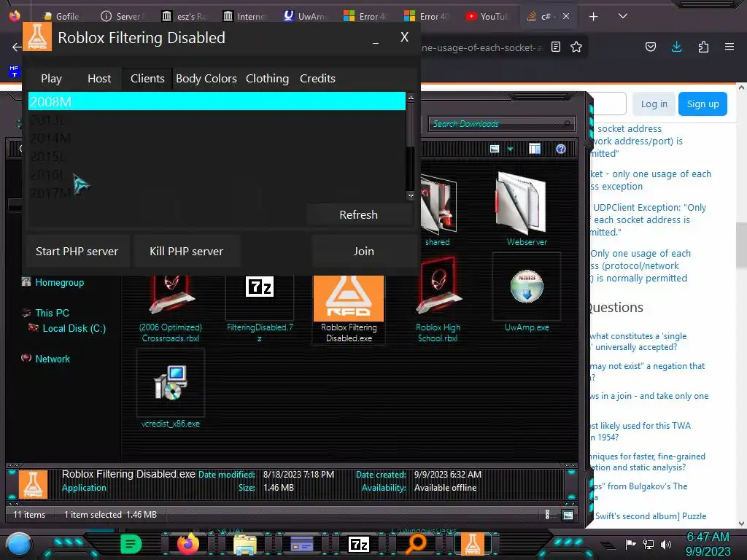The image size is (747, 560).
Task: Click Network in the navigation pane
Action: tap(53, 359)
